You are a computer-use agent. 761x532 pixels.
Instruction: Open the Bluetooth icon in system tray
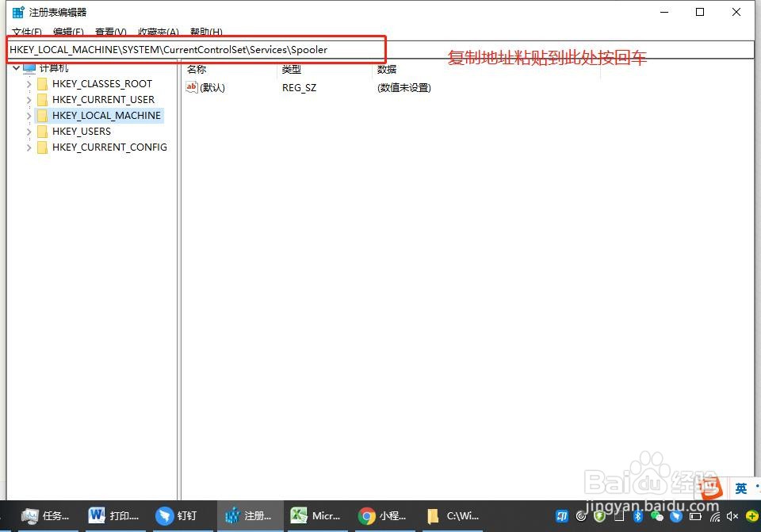(638, 516)
